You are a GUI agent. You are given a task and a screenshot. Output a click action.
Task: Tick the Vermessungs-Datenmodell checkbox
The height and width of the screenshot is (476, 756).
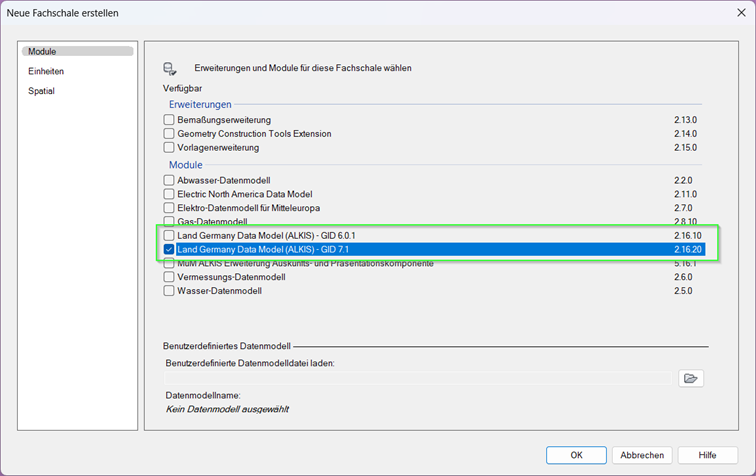tap(169, 277)
